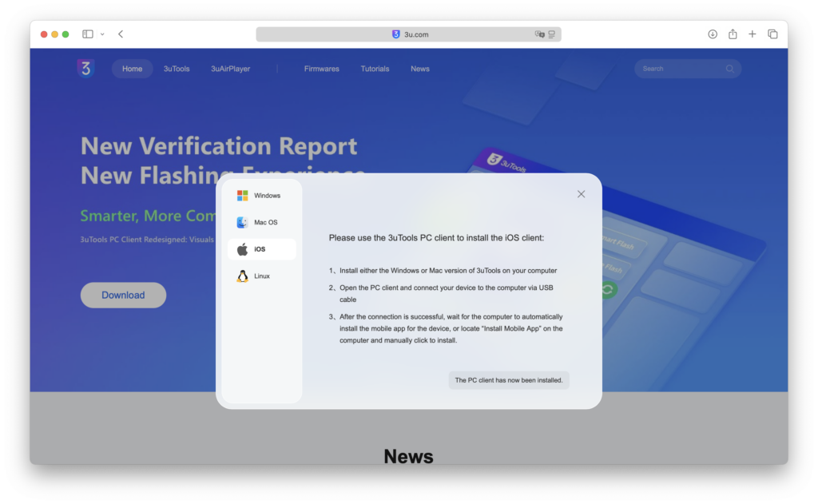Image resolution: width=818 pixels, height=504 pixels.
Task: Open the Share menu
Action: 733,34
